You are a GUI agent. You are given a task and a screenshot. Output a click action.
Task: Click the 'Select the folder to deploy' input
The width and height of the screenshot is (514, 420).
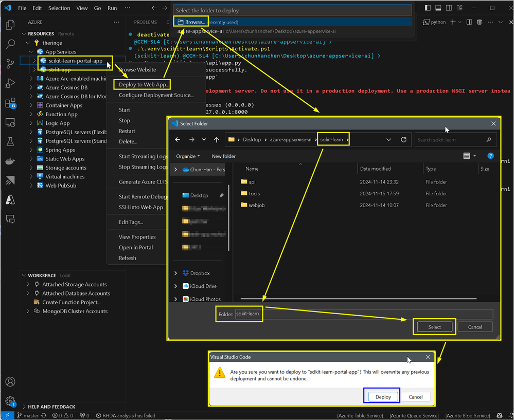coord(292,10)
